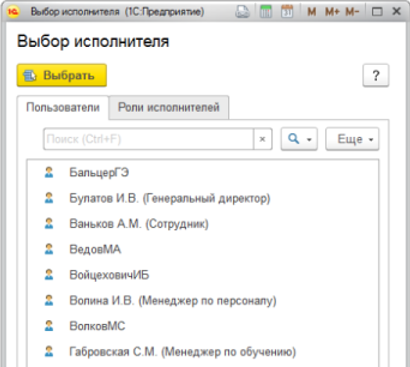
Task: Open the calendar icon in title bar
Action: (287, 12)
